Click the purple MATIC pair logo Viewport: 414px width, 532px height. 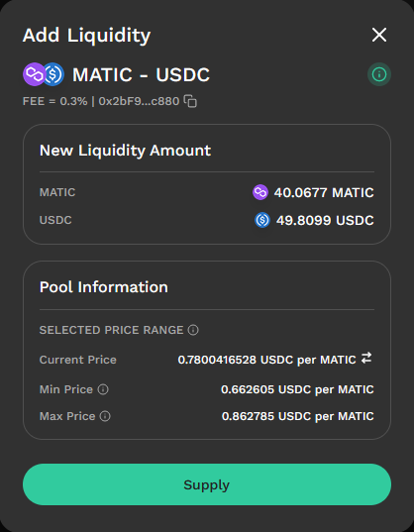[x=34, y=74]
